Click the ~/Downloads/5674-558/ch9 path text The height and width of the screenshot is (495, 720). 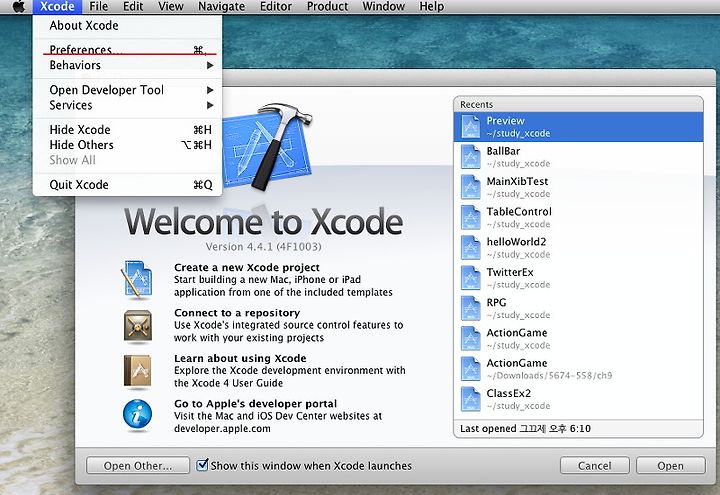pos(549,376)
